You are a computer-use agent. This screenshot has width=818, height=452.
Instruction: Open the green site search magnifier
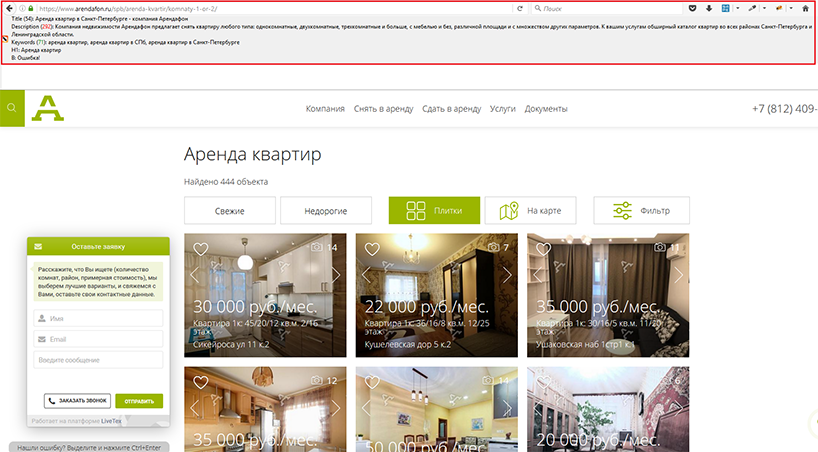point(12,108)
